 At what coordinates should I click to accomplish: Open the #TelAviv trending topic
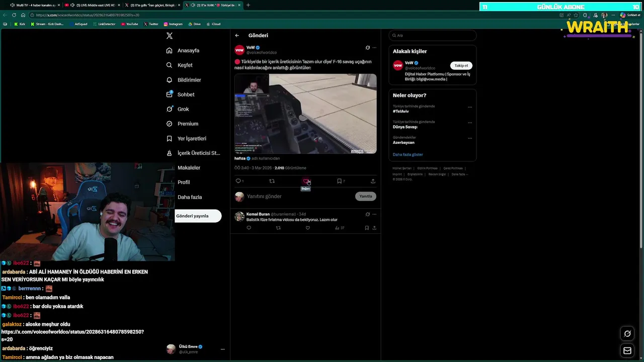[x=401, y=112]
